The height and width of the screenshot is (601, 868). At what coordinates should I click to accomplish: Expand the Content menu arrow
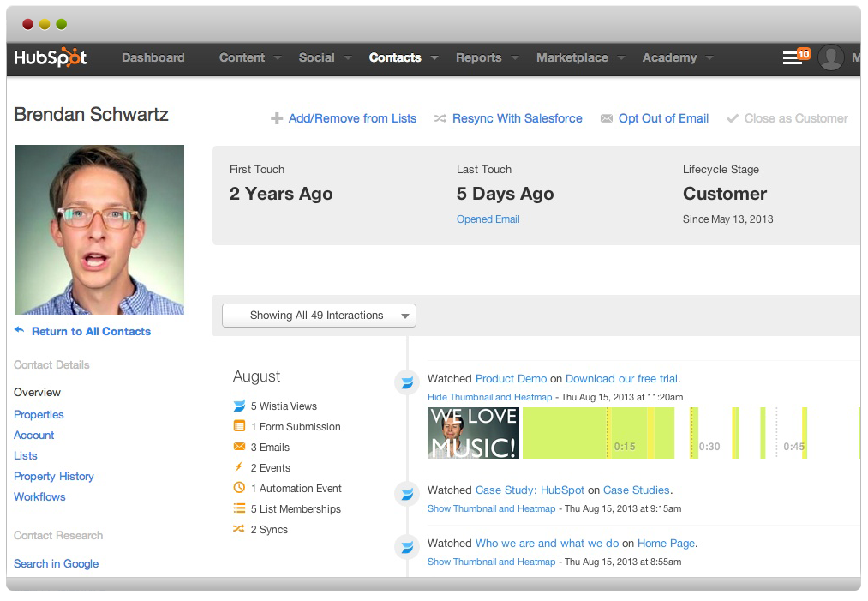278,57
